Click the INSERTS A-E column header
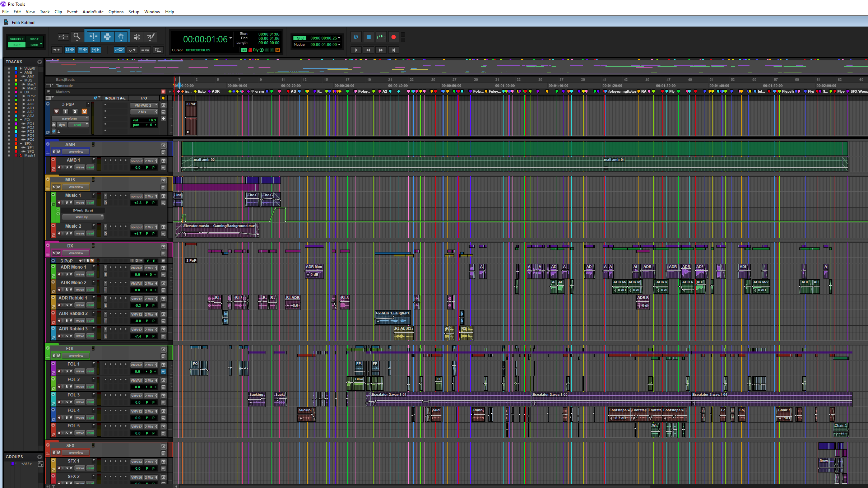868x488 pixels. (115, 98)
